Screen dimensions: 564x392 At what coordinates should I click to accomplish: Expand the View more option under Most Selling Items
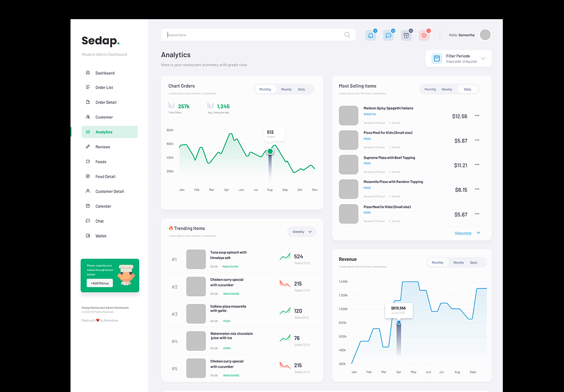[465, 233]
